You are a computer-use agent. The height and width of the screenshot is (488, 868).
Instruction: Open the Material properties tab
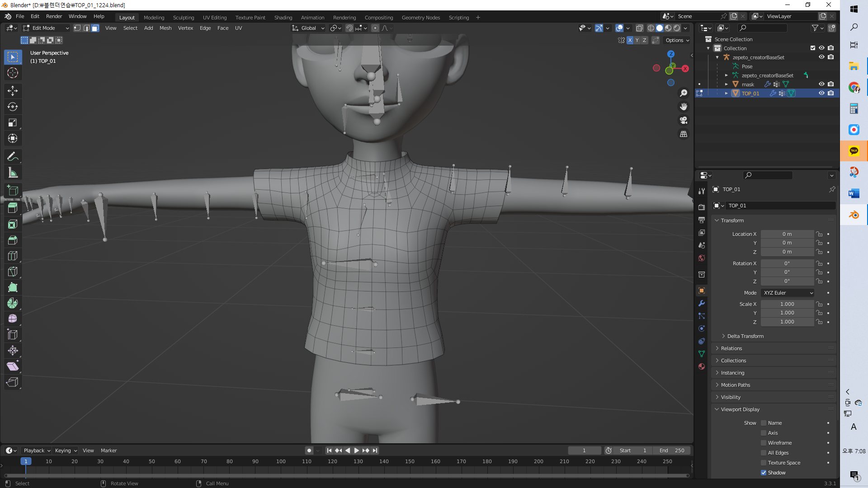[702, 366]
